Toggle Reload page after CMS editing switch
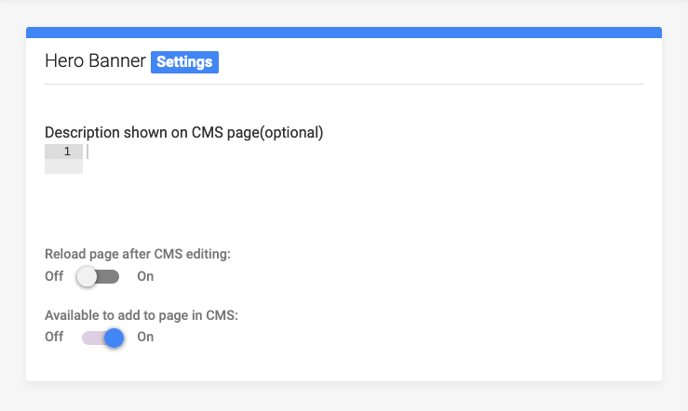The image size is (688, 411). pos(98,277)
